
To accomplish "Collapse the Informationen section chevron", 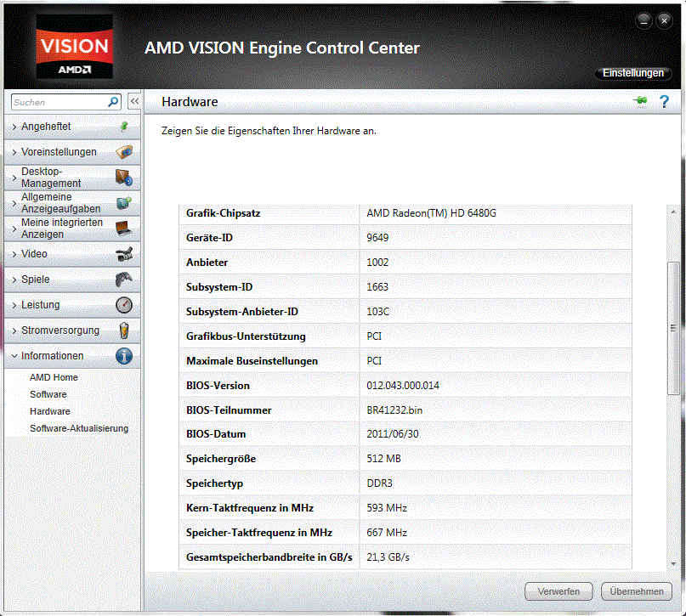I will (x=14, y=356).
